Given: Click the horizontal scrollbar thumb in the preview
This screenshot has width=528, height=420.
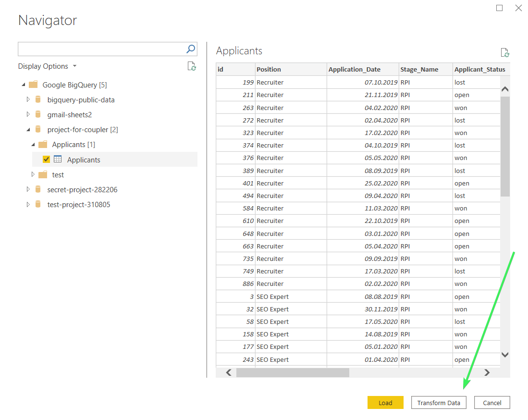Looking at the screenshot, I should coord(293,372).
